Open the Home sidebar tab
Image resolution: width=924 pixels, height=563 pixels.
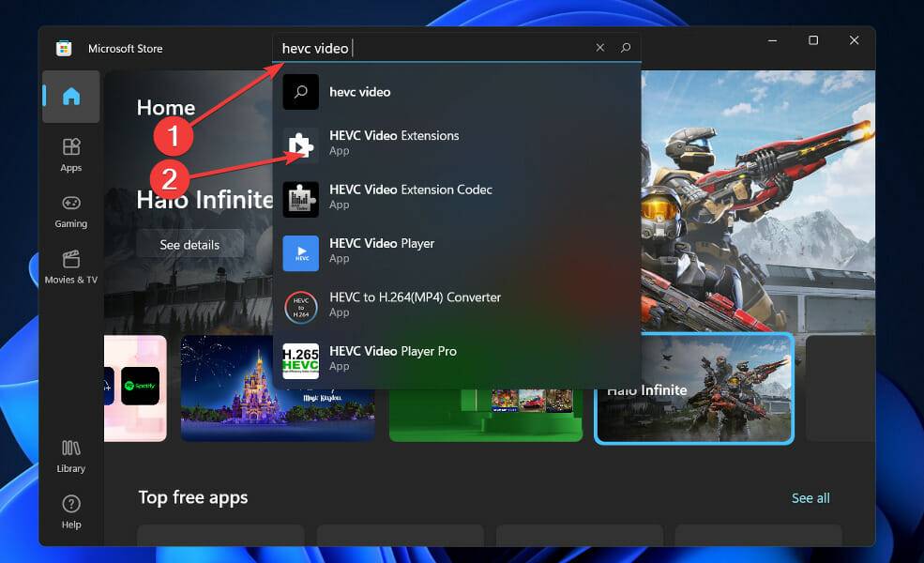tap(70, 97)
